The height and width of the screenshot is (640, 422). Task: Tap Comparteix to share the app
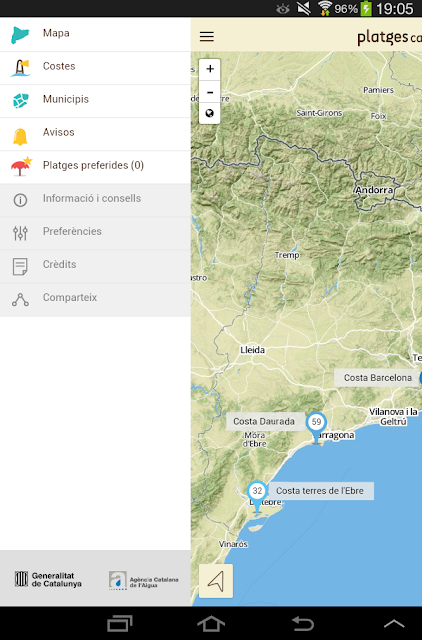click(x=96, y=299)
